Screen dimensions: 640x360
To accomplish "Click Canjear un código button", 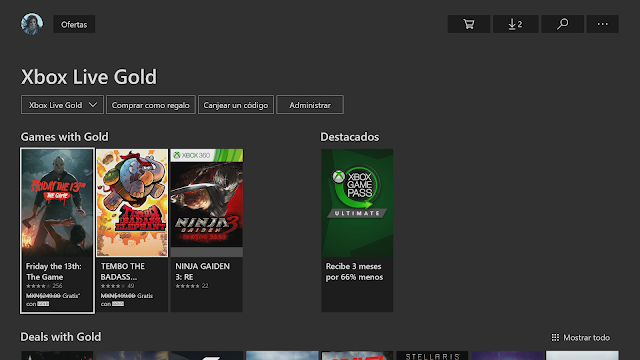I will [x=236, y=105].
